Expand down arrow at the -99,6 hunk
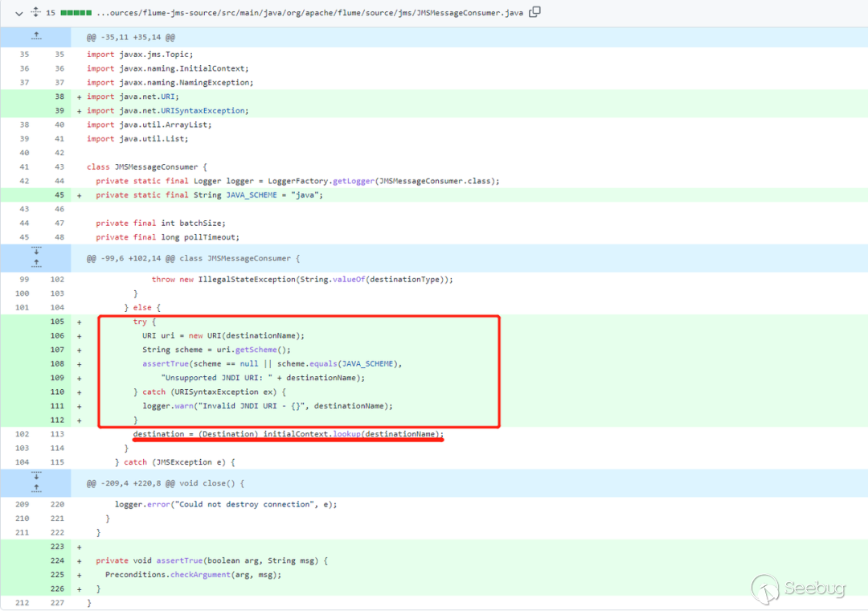 pos(35,252)
